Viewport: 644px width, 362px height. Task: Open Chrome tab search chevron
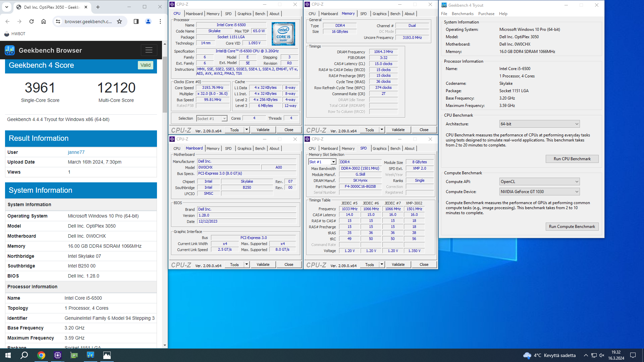pyautogui.click(x=7, y=7)
